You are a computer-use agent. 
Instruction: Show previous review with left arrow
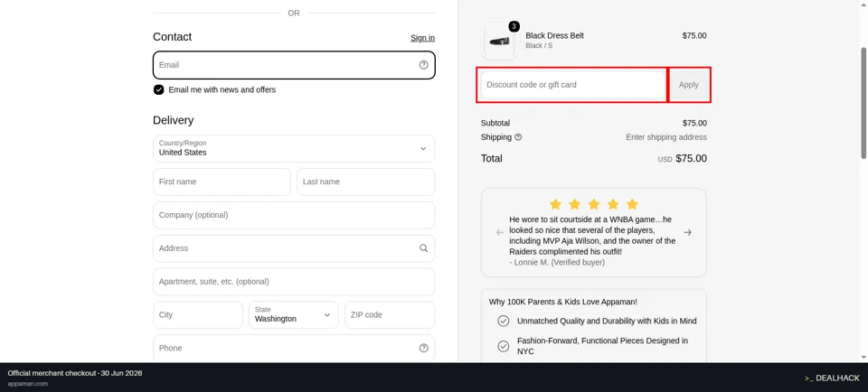(x=500, y=232)
